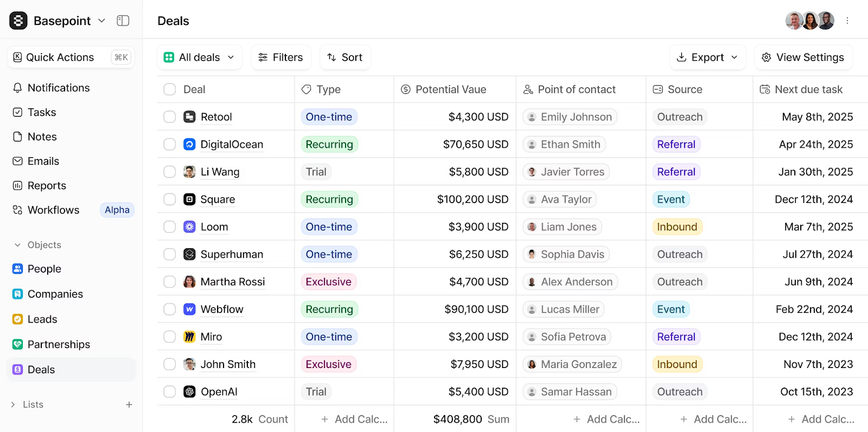Check the DigitalOcean row checkbox
The height and width of the screenshot is (432, 868).
[170, 144]
